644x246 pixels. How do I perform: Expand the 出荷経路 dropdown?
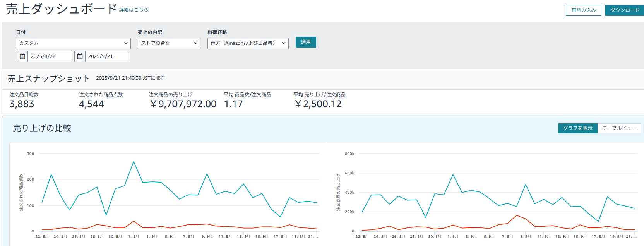248,43
